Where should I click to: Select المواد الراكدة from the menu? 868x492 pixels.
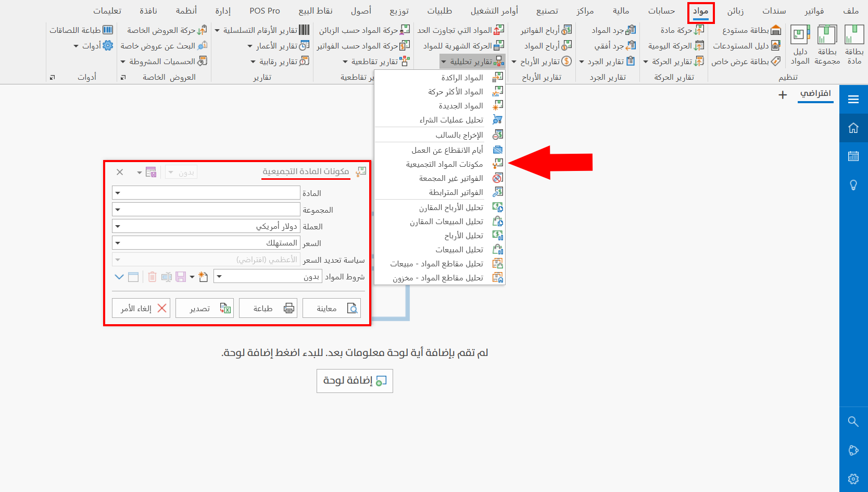click(x=439, y=78)
